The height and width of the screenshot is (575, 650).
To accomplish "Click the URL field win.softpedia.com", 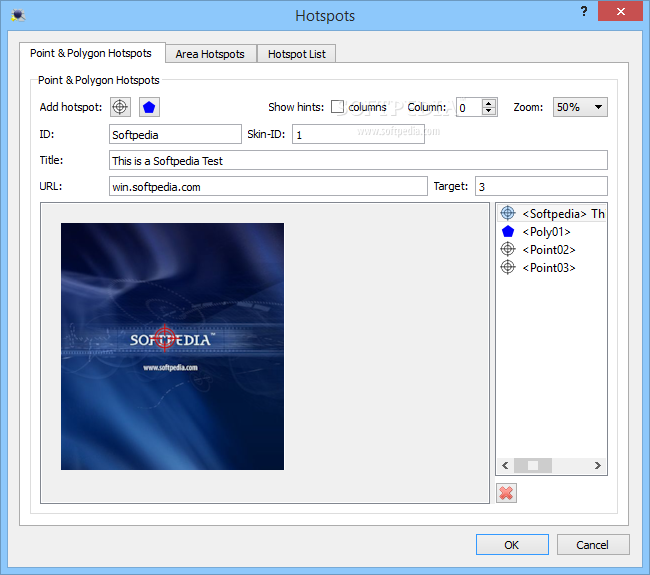I will point(268,186).
